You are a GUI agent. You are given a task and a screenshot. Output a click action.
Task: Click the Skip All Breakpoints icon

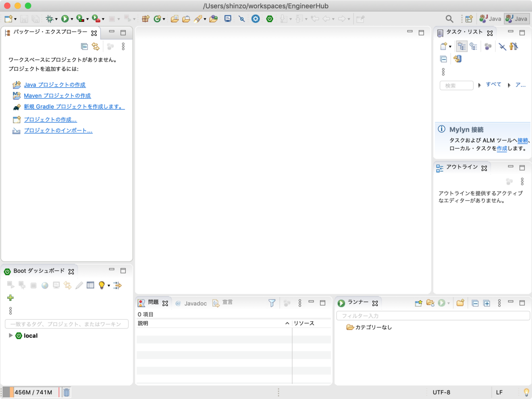(242, 19)
